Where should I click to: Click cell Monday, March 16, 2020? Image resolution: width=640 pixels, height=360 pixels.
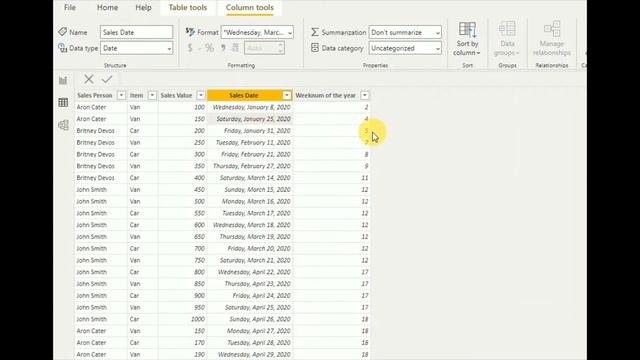pos(250,201)
